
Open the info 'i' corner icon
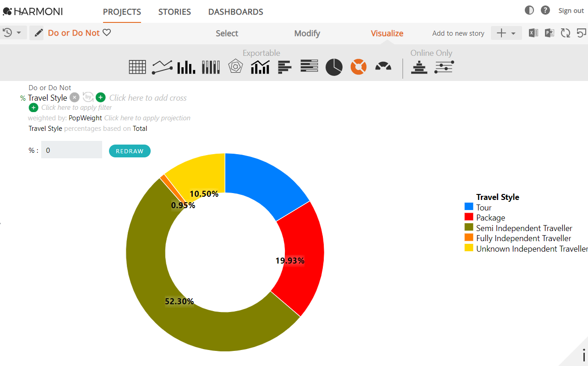point(583,355)
